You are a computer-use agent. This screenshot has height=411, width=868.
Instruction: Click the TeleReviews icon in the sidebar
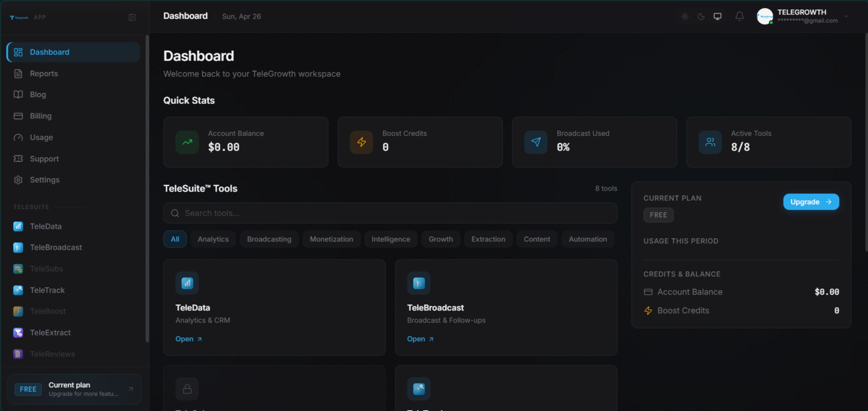tap(18, 354)
